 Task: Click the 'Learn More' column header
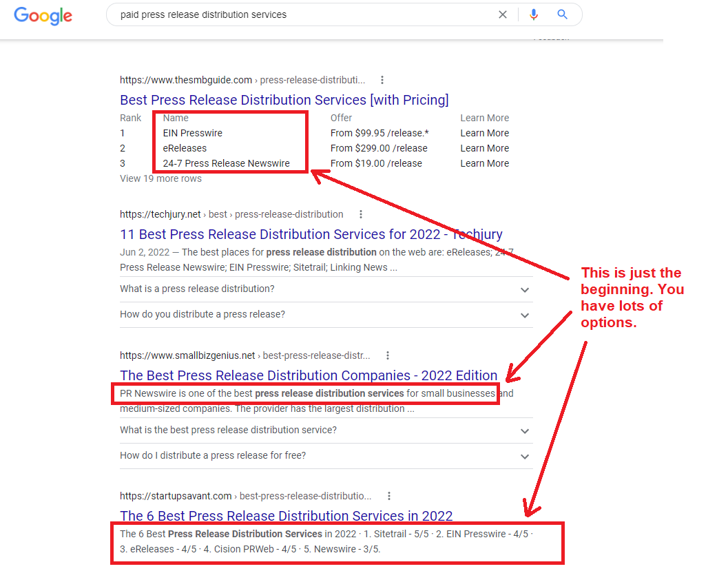pyautogui.click(x=485, y=118)
